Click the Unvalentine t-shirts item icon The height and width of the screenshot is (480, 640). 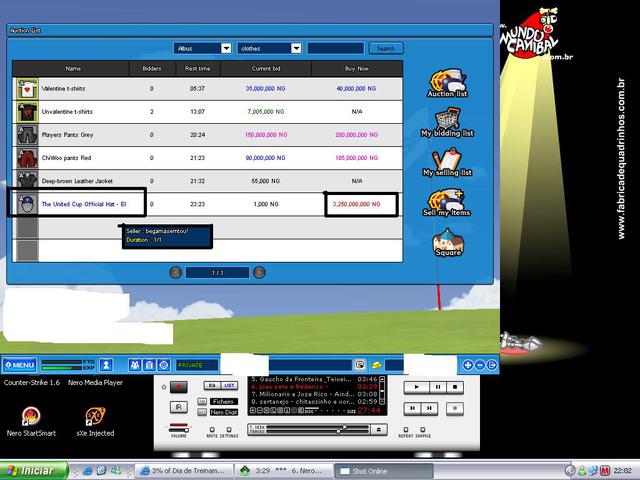pyautogui.click(x=27, y=112)
